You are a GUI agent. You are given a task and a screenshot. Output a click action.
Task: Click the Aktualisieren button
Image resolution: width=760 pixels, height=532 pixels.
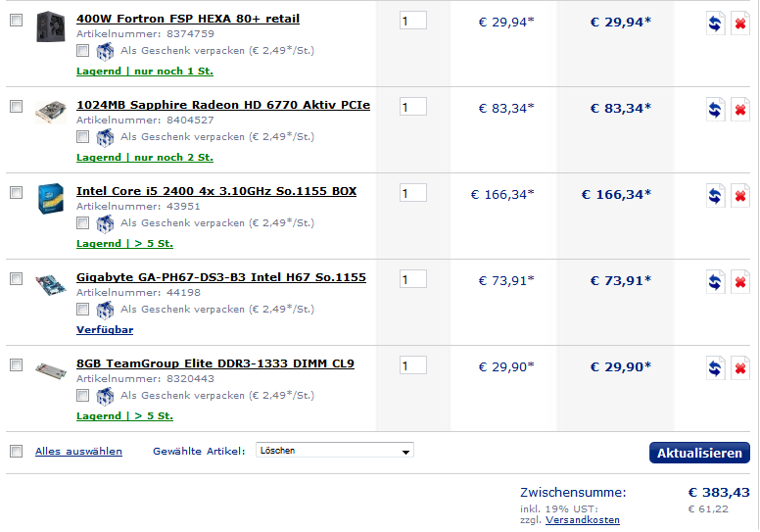[699, 453]
